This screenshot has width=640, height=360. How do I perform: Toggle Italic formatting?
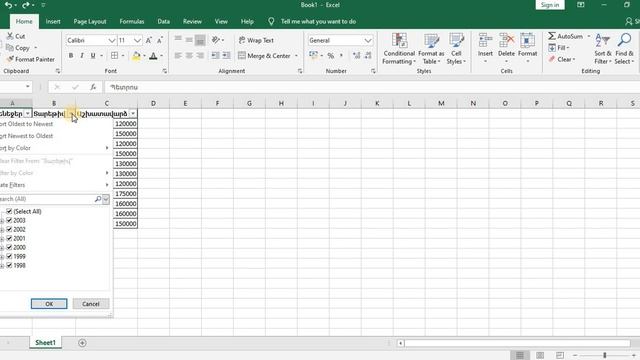(82, 56)
